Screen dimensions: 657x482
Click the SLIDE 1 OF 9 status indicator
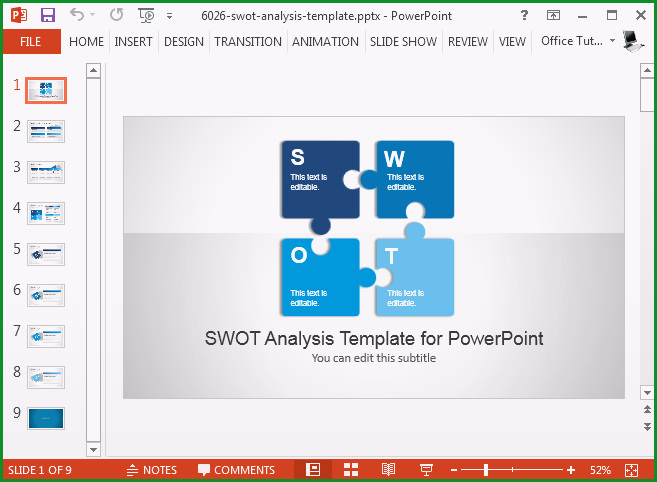pyautogui.click(x=40, y=470)
